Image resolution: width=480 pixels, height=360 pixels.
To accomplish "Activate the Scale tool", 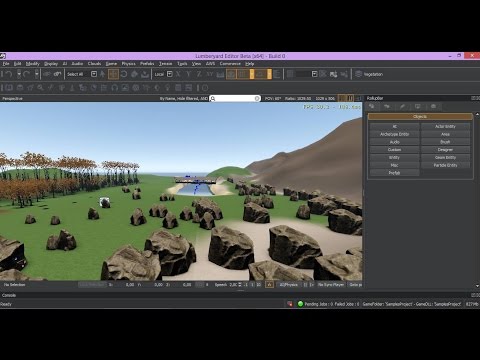I will pos(134,74).
